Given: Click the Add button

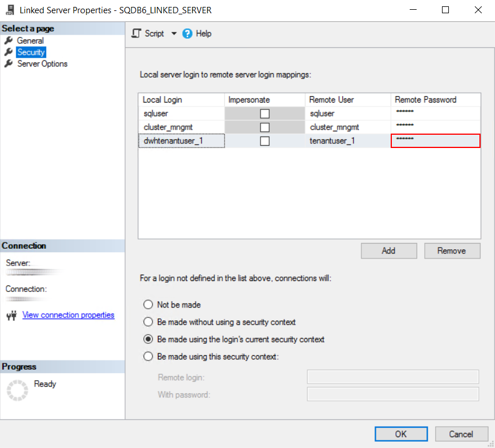Looking at the screenshot, I should (388, 250).
